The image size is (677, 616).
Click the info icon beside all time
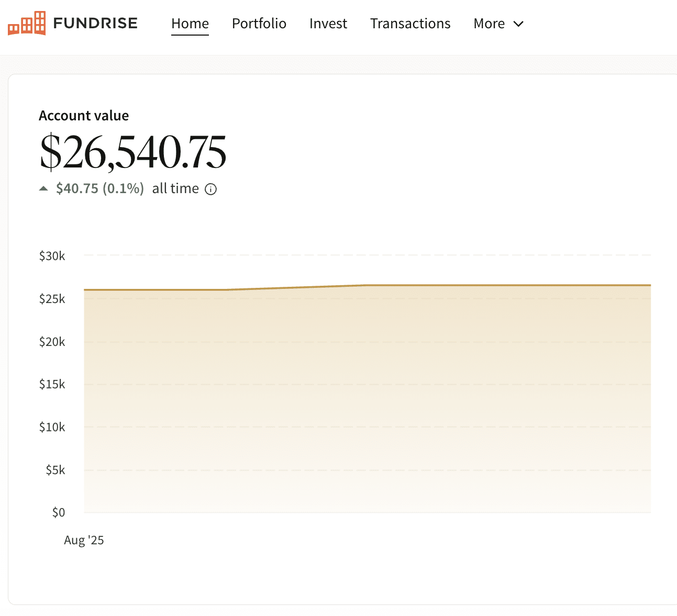(210, 189)
